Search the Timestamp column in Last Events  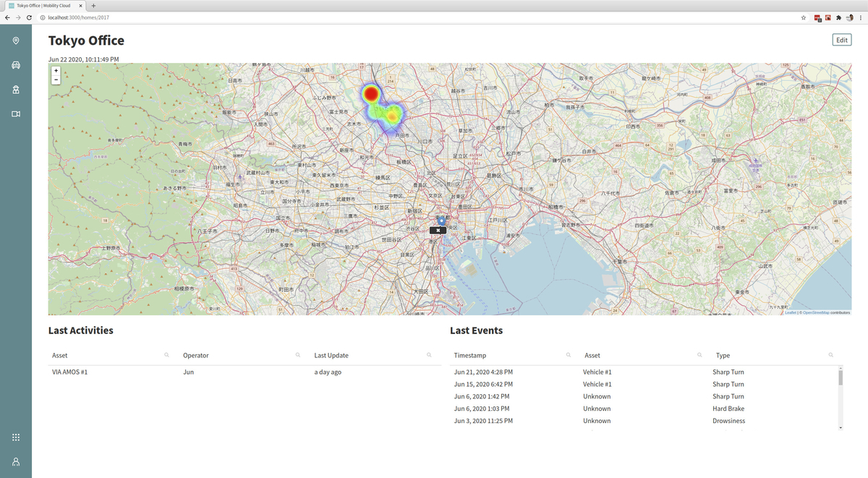(x=569, y=355)
